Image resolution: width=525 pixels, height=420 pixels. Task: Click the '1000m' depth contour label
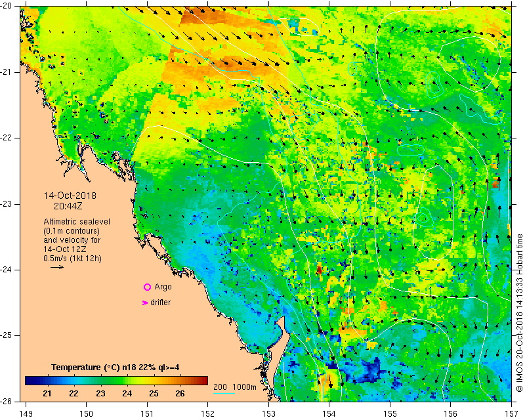[244, 387]
